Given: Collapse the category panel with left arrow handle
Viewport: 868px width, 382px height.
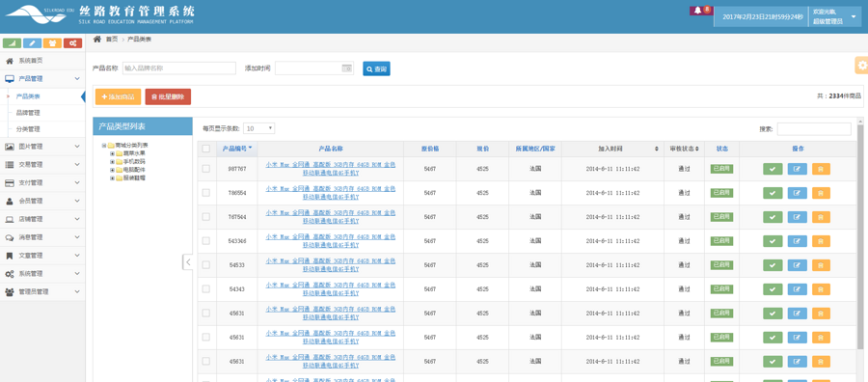Looking at the screenshot, I should [x=188, y=261].
